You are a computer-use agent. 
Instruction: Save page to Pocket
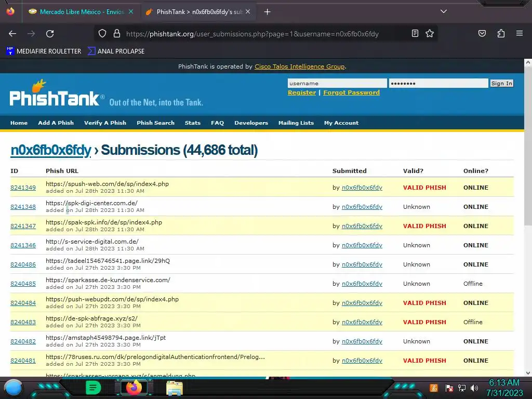(x=482, y=34)
